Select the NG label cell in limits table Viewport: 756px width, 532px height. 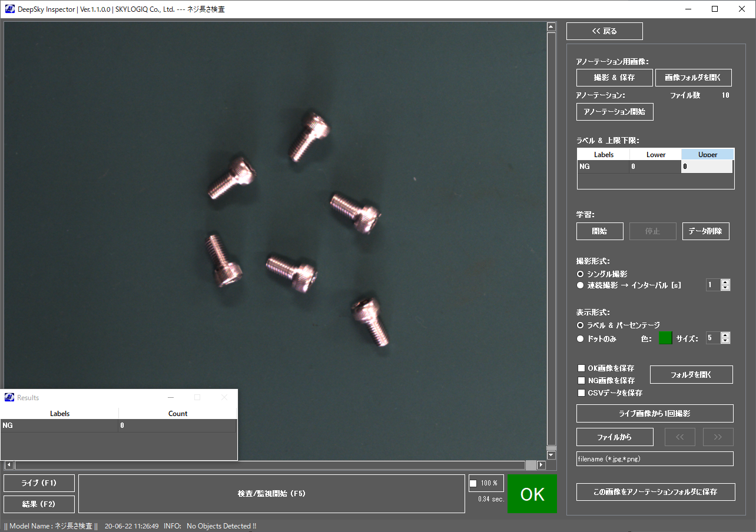pyautogui.click(x=604, y=167)
